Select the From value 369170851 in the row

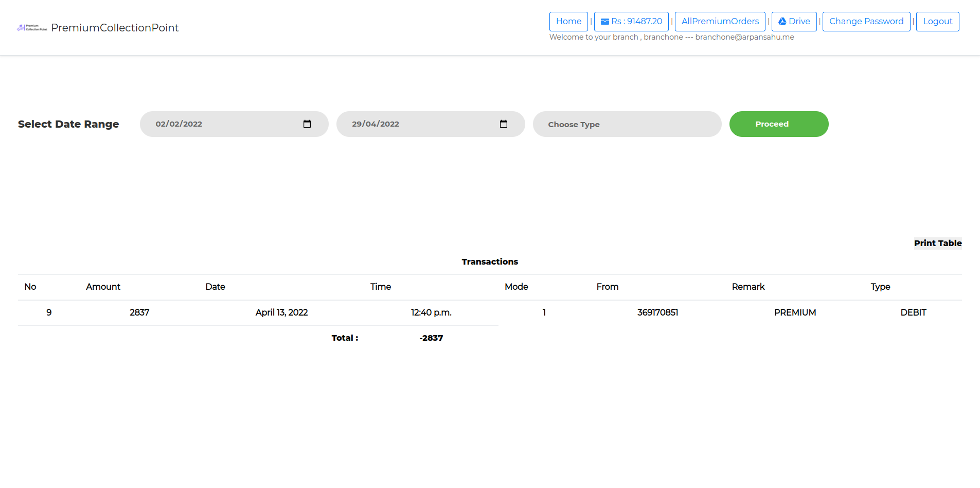click(657, 312)
